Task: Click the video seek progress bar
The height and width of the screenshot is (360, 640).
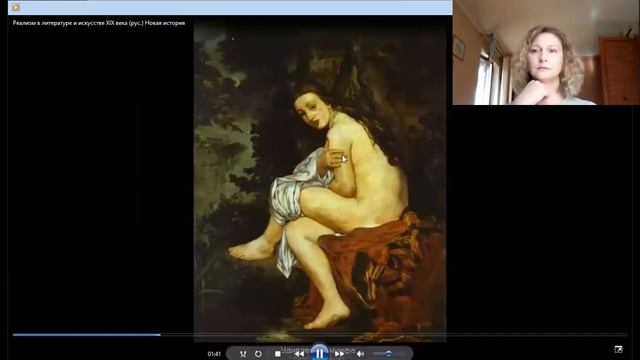Action: point(320,335)
